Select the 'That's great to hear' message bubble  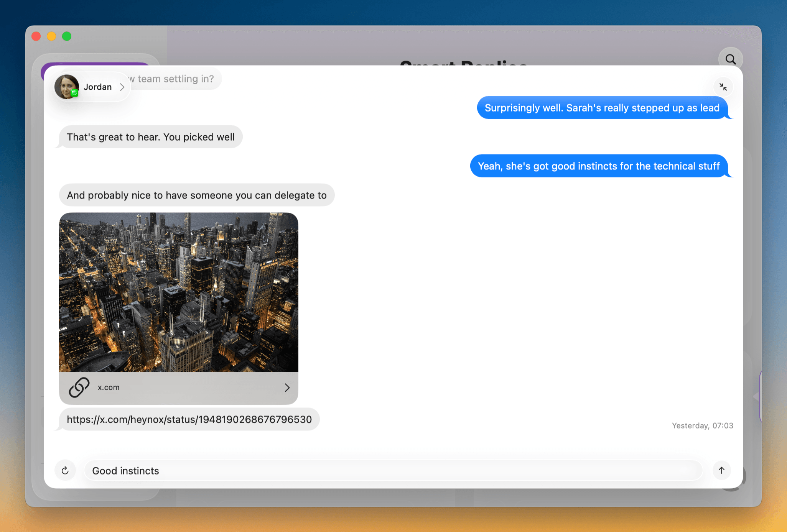[x=150, y=137]
